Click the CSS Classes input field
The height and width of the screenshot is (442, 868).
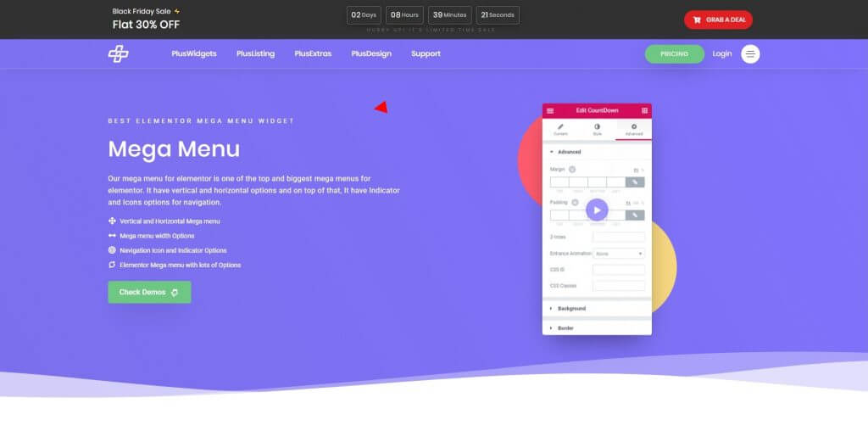click(x=618, y=286)
